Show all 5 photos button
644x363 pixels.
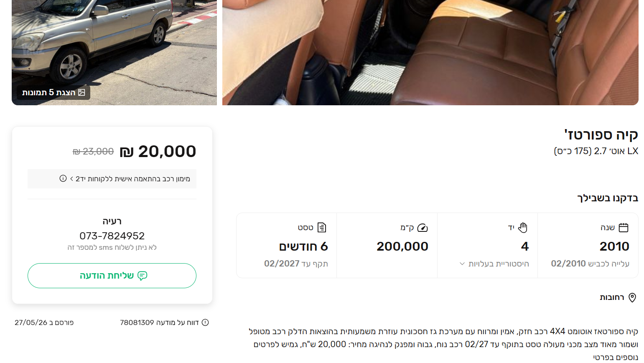click(53, 92)
